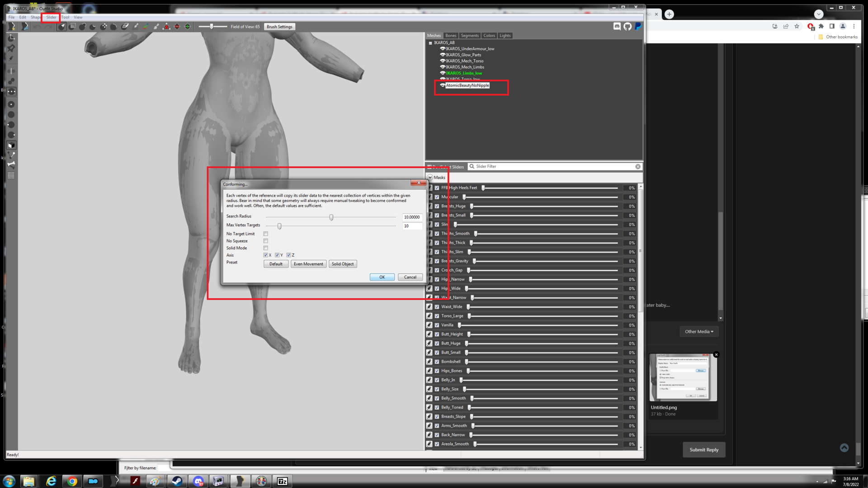Uncheck the Y axis checkbox

277,255
